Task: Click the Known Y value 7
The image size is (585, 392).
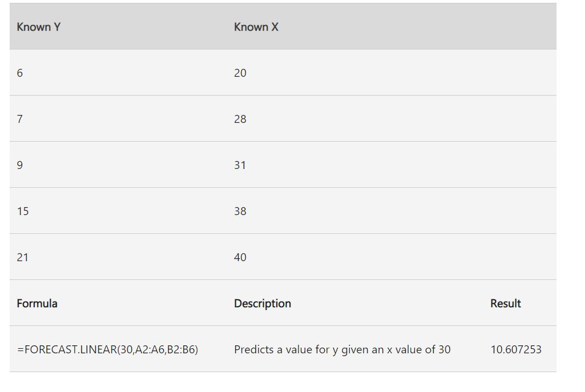Action: pos(20,119)
